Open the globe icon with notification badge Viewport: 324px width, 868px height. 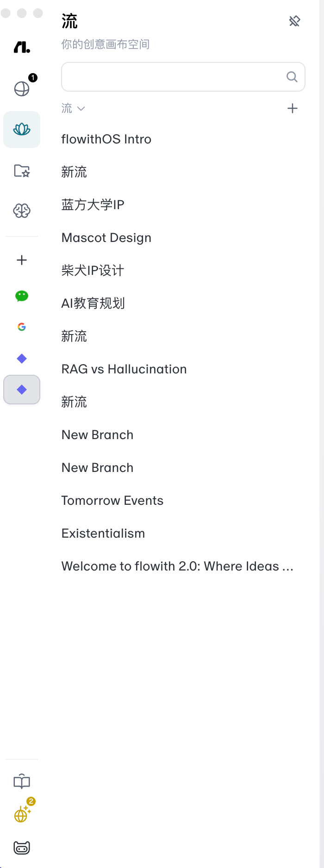pos(22,88)
